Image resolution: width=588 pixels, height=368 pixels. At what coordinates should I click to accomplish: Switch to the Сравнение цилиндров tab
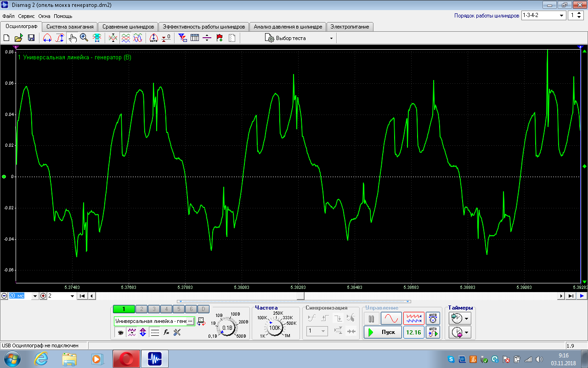(x=128, y=27)
